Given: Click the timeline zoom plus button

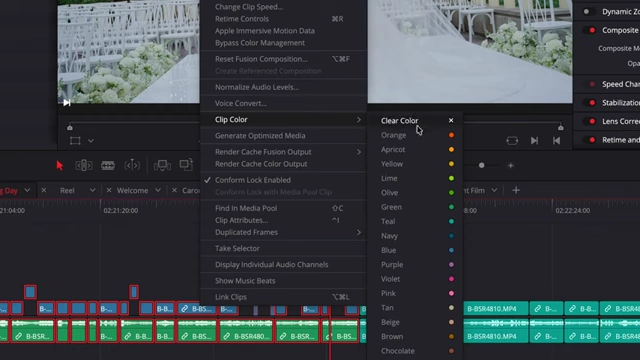Looking at the screenshot, I should 511,165.
